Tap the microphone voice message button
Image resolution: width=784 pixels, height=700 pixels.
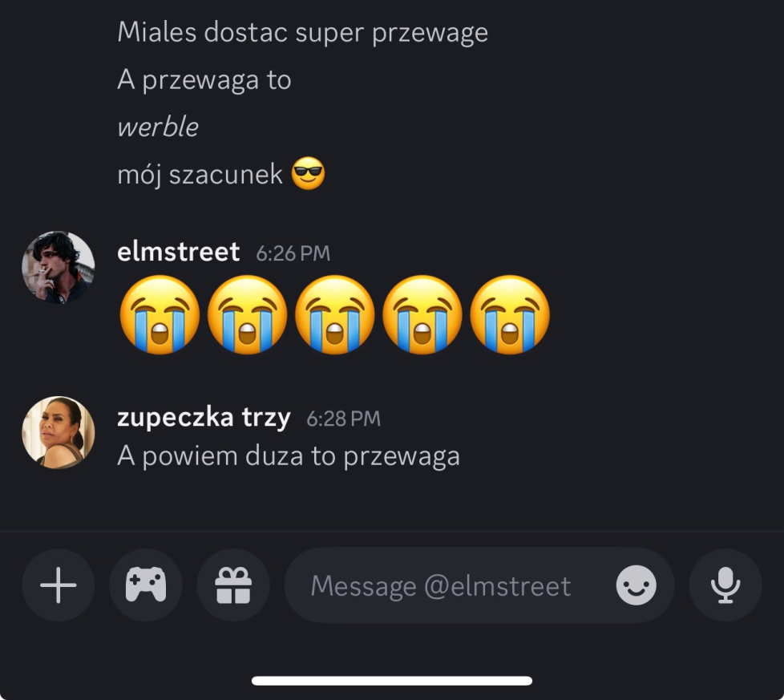[x=725, y=586]
